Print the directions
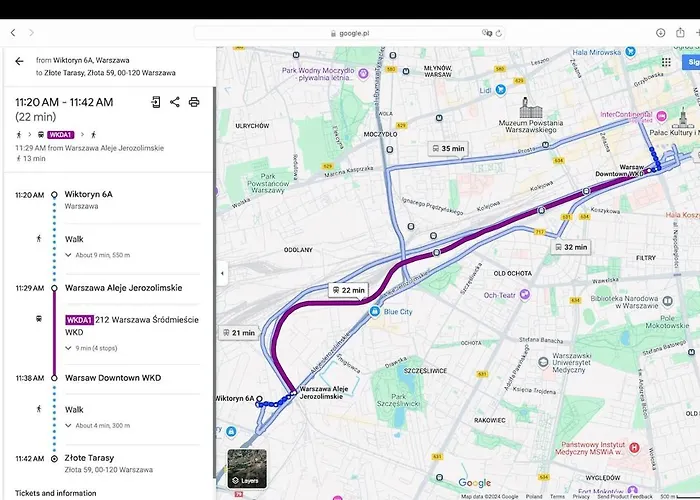The image size is (700, 500). tap(194, 102)
